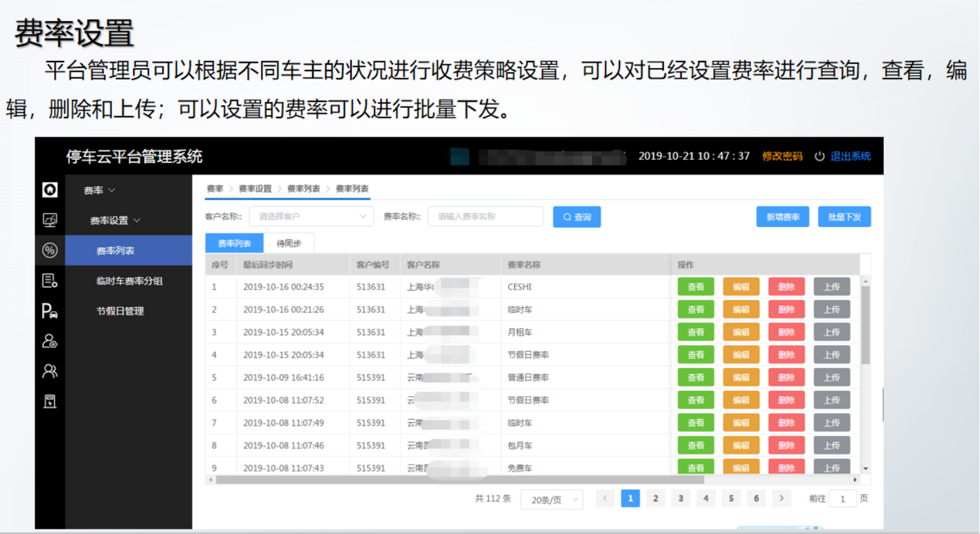The height and width of the screenshot is (534, 980).
Task: Collapse the 费率设置 submenu in sidebar
Action: click(115, 221)
